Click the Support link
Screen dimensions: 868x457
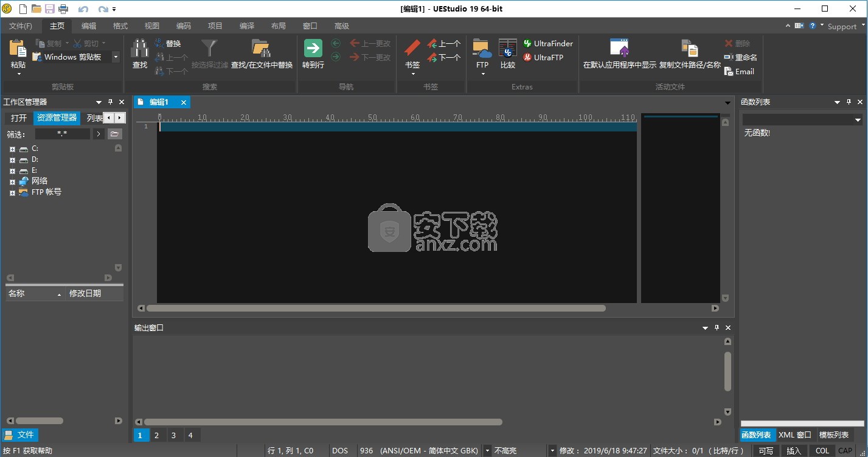(842, 26)
